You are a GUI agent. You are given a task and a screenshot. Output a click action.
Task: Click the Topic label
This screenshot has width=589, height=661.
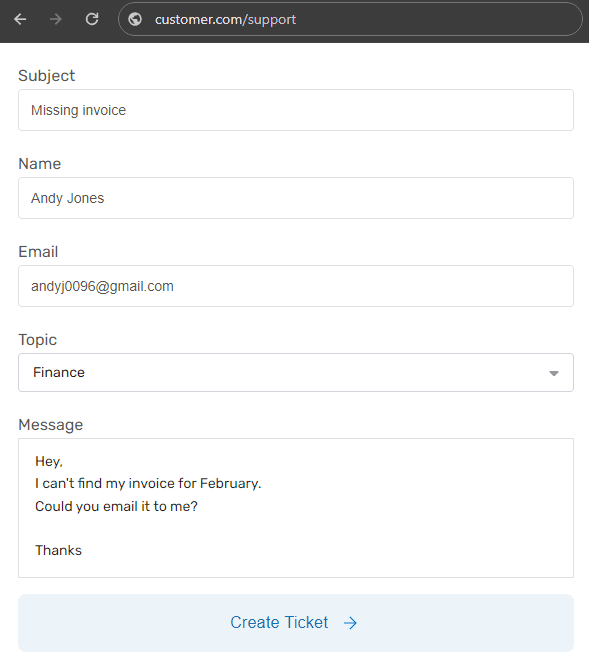click(38, 340)
